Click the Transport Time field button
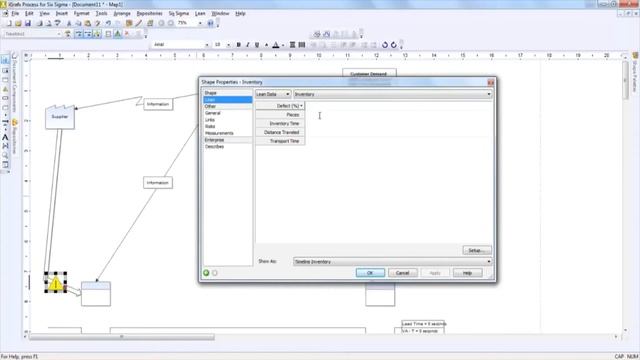The width and height of the screenshot is (640, 360). 280,141
